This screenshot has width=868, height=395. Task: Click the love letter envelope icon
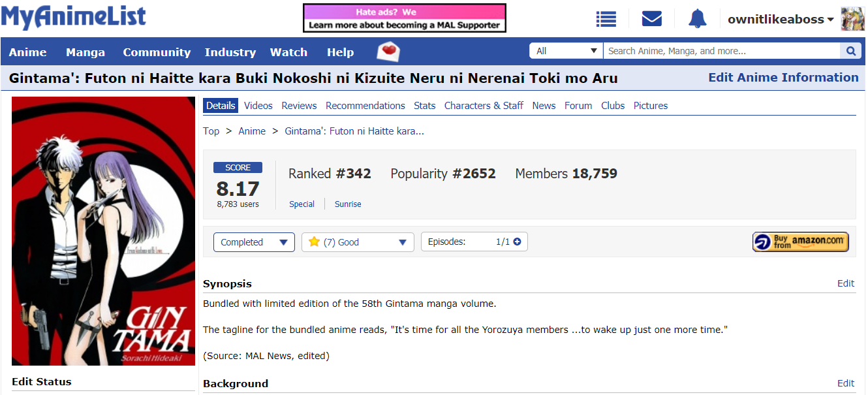coord(388,52)
